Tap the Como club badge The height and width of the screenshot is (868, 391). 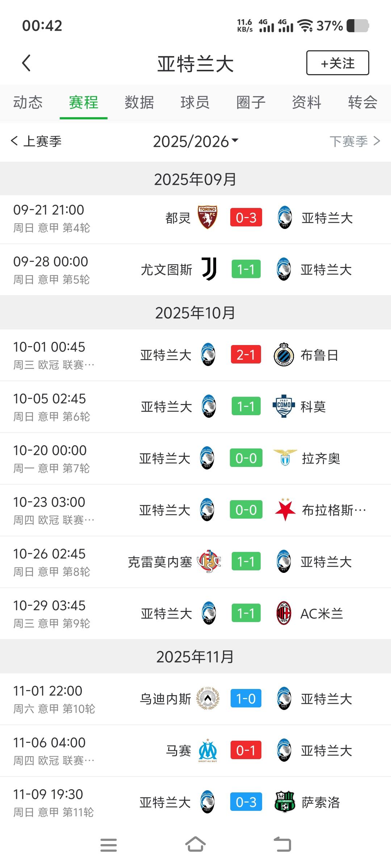[x=284, y=406]
